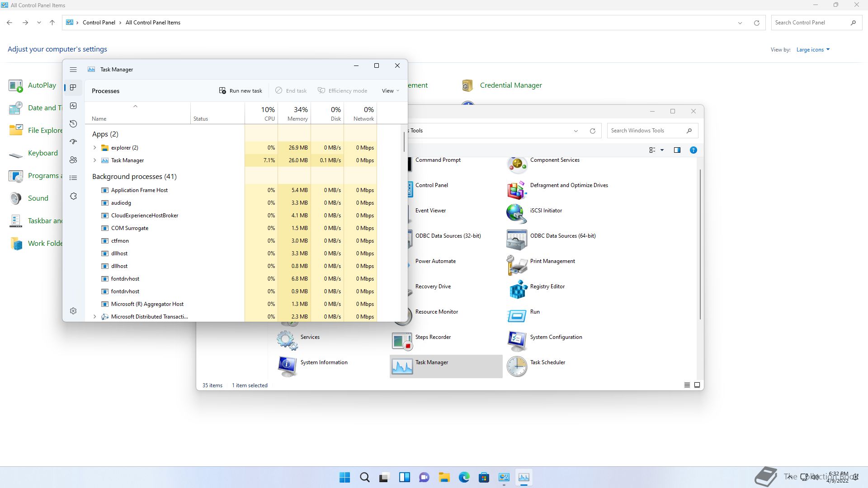This screenshot has width=868, height=488.
Task: Expand Microsoft Distributed Transaction process
Action: pyautogui.click(x=94, y=317)
